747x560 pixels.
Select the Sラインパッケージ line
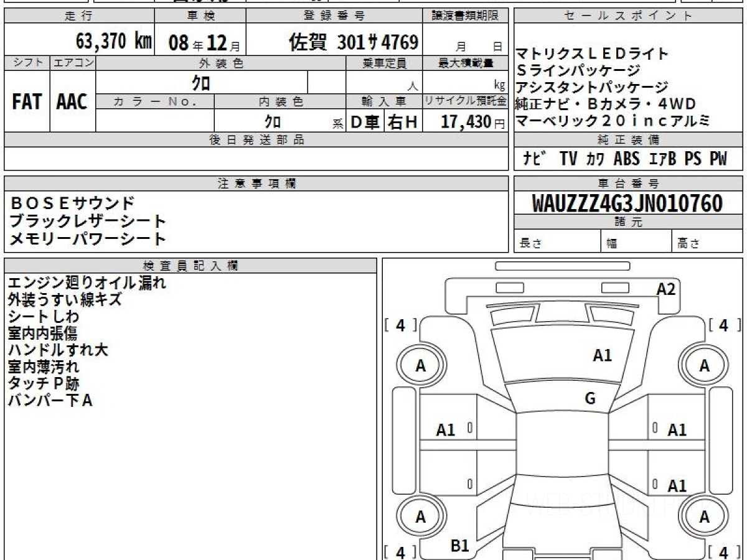click(578, 70)
